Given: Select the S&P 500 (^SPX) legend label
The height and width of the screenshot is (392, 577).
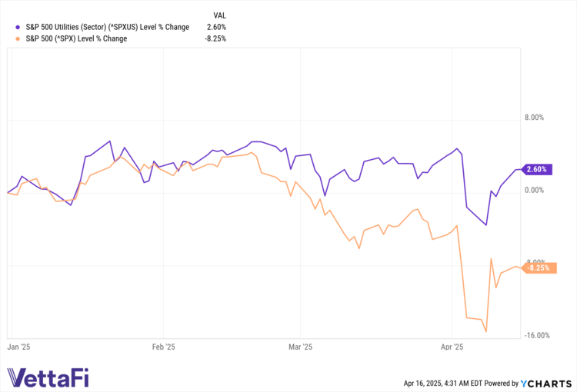Looking at the screenshot, I should coord(76,38).
